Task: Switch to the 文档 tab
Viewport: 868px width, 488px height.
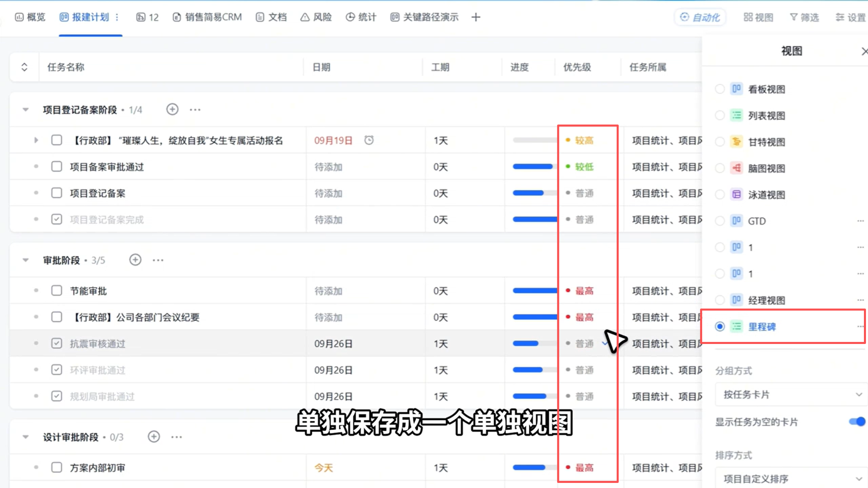Action: pyautogui.click(x=271, y=17)
